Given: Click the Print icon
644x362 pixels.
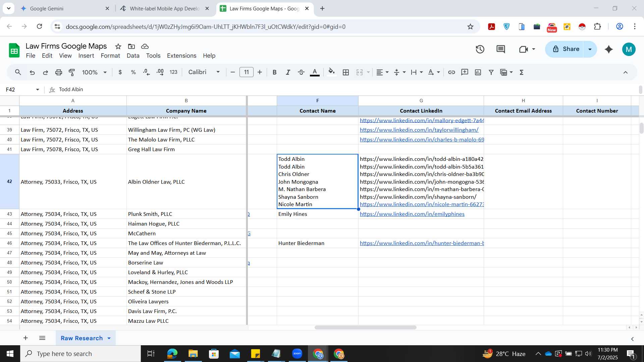Looking at the screenshot, I should tap(59, 72).
